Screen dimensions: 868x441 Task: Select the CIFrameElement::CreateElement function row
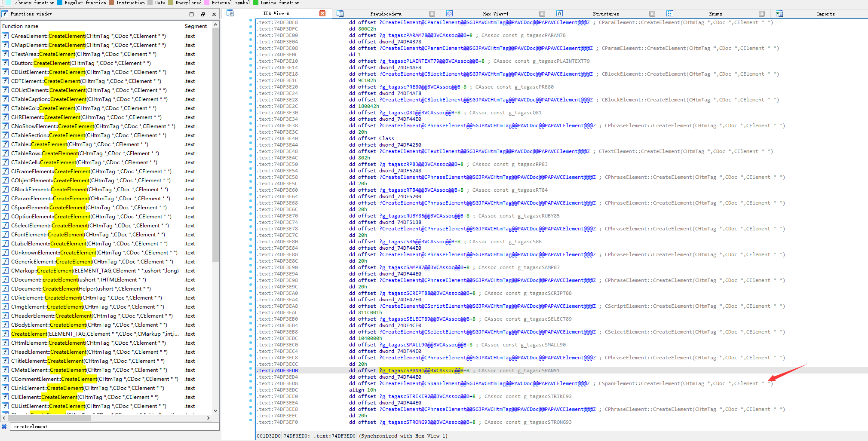(106, 171)
